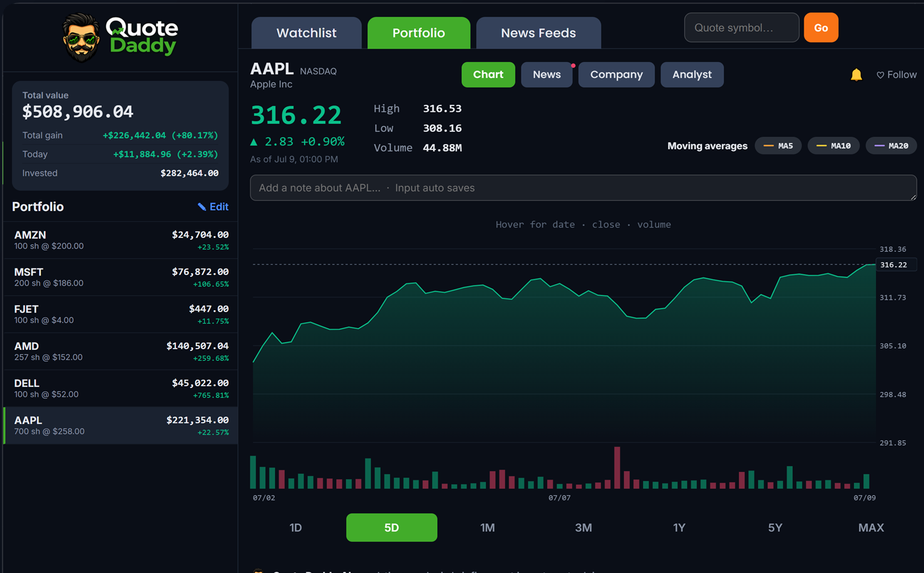Set chart range to 5Y
Screen dimensions: 924x573
(775, 528)
